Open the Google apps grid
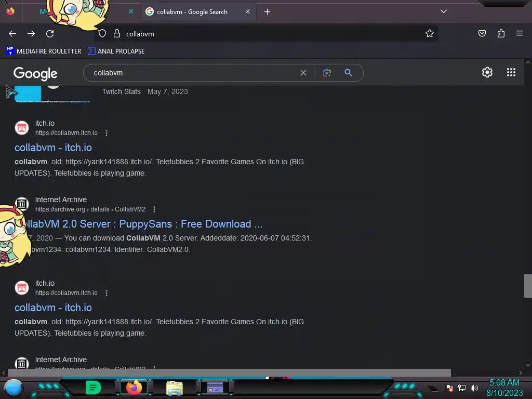Image resolution: width=532 pixels, height=399 pixels. pos(511,72)
